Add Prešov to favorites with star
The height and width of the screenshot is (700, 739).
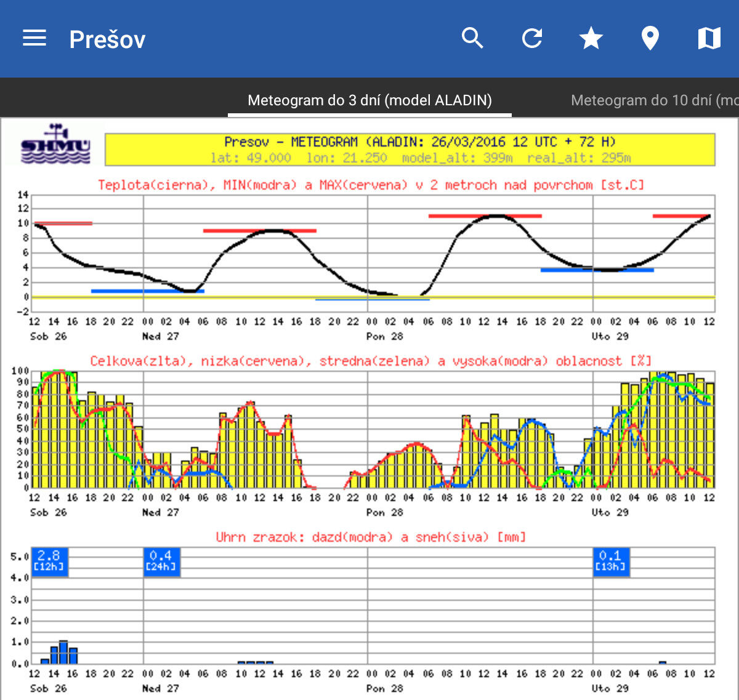pyautogui.click(x=591, y=39)
